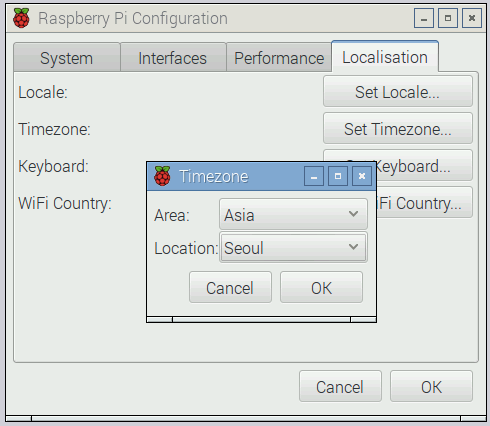Open the Area dropdown showing Asia
490x426 pixels.
(x=293, y=214)
